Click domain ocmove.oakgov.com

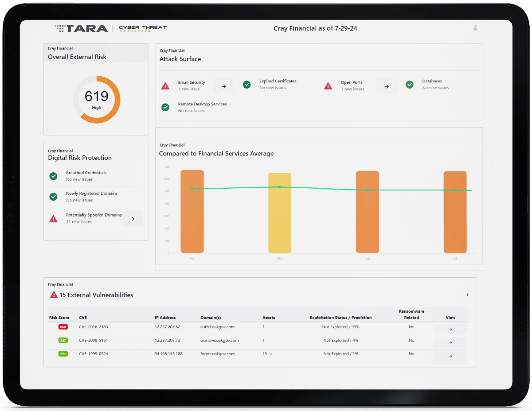coord(219,341)
